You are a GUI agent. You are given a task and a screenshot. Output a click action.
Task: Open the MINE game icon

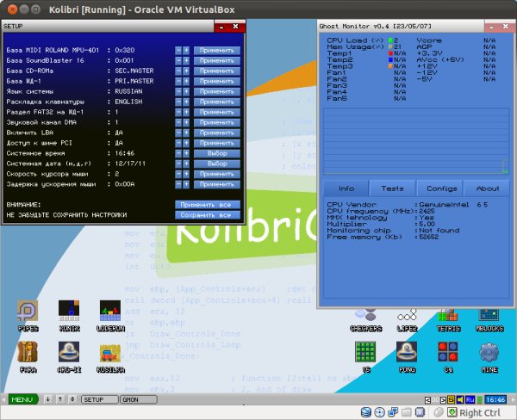click(x=489, y=352)
